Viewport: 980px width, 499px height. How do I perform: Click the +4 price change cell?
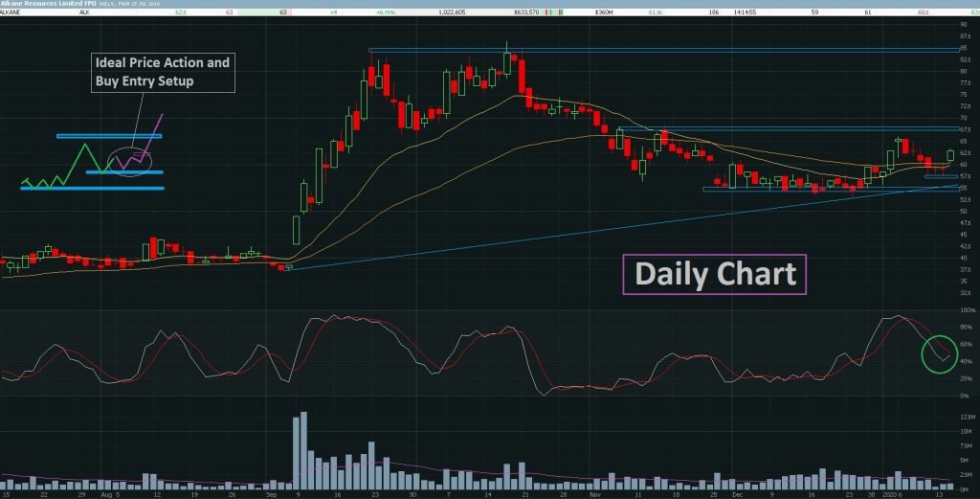[334, 11]
